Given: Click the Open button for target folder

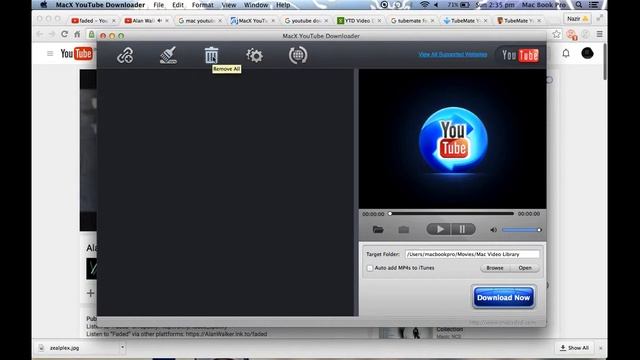Looking at the screenshot, I should coord(525,268).
